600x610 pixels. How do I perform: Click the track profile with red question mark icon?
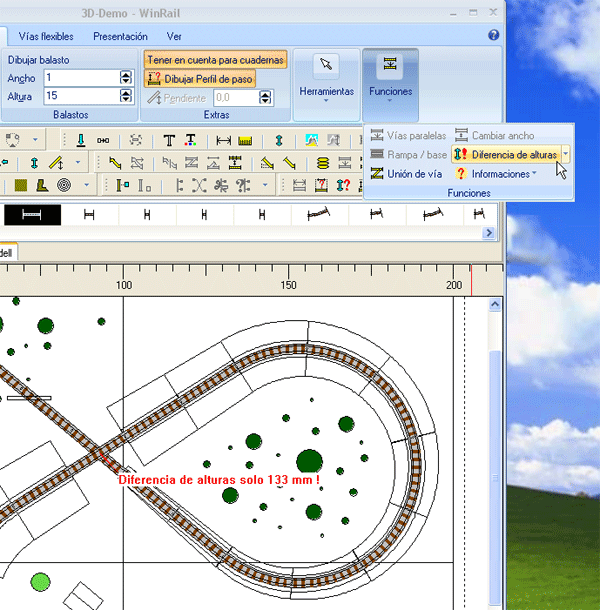click(321, 185)
